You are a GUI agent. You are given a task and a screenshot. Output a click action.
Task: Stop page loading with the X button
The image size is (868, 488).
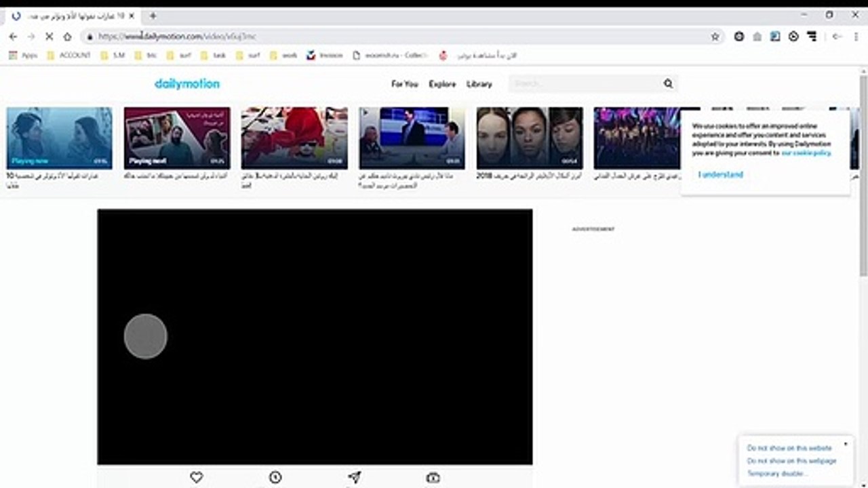[49, 37]
